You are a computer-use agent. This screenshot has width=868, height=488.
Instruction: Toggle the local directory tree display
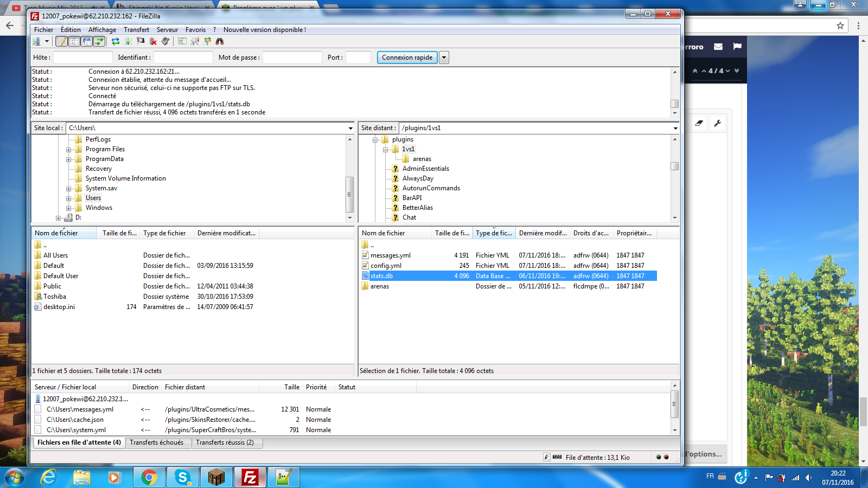coord(74,41)
